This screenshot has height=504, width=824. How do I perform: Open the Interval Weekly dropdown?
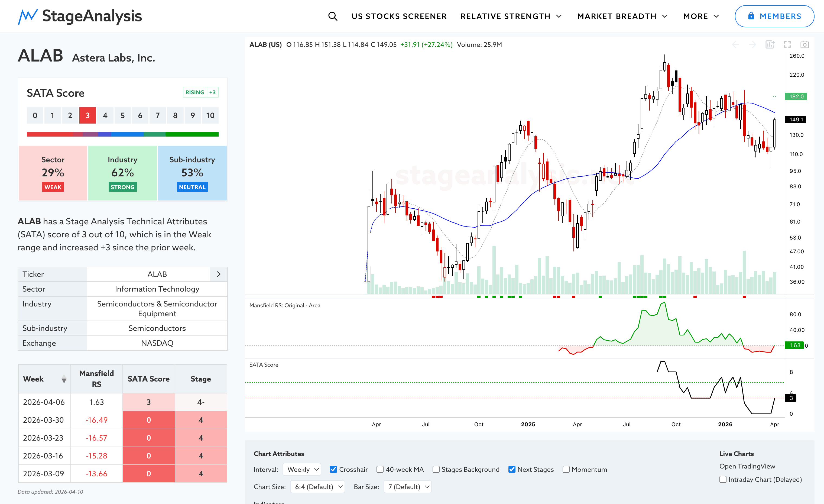click(302, 469)
